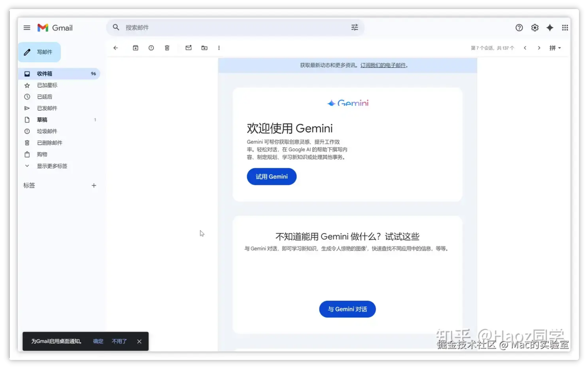This screenshot has height=369, width=588.
Task: Dismiss the notification banner X
Action: click(139, 341)
